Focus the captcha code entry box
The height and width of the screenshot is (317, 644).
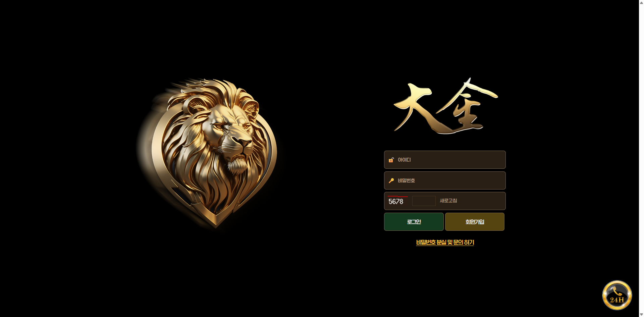pyautogui.click(x=424, y=201)
